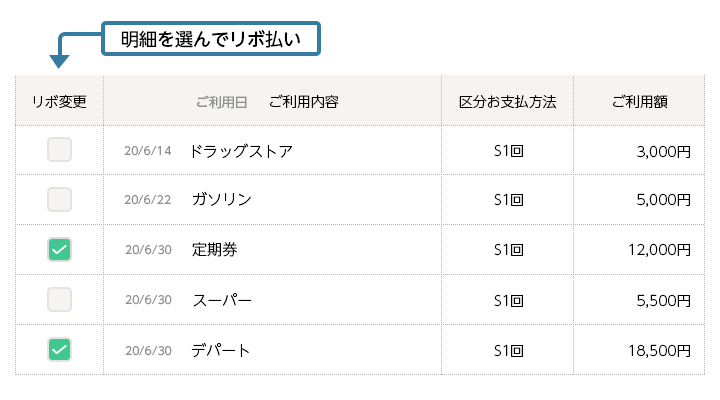This screenshot has height=400, width=720.
Task: Uncheck the 定期券 row checkbox
Action: pyautogui.click(x=59, y=249)
